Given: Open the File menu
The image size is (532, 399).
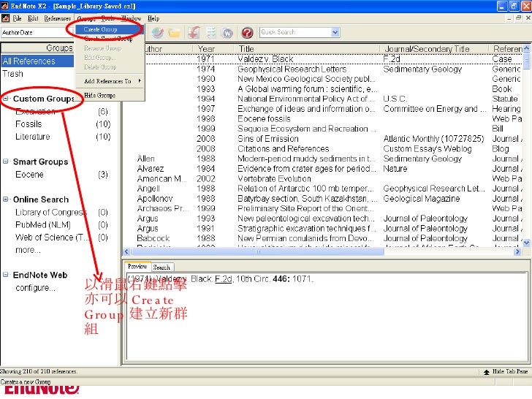Looking at the screenshot, I should coord(17,18).
